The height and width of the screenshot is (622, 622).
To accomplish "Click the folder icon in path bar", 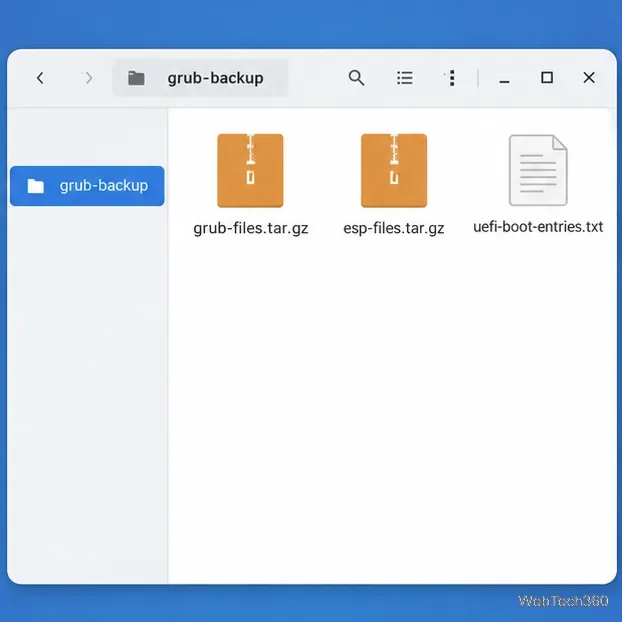I will 136,78.
